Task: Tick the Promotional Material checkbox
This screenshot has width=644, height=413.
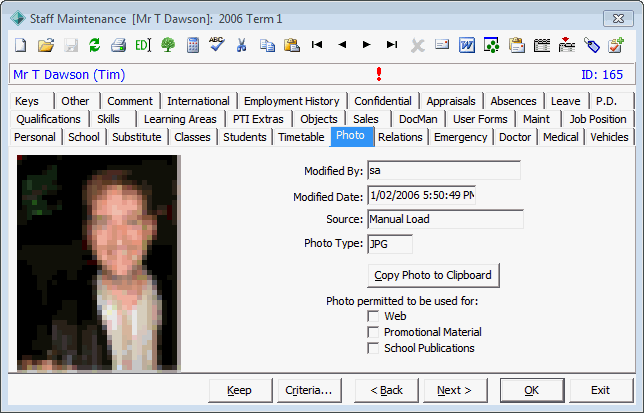Action: click(x=373, y=332)
